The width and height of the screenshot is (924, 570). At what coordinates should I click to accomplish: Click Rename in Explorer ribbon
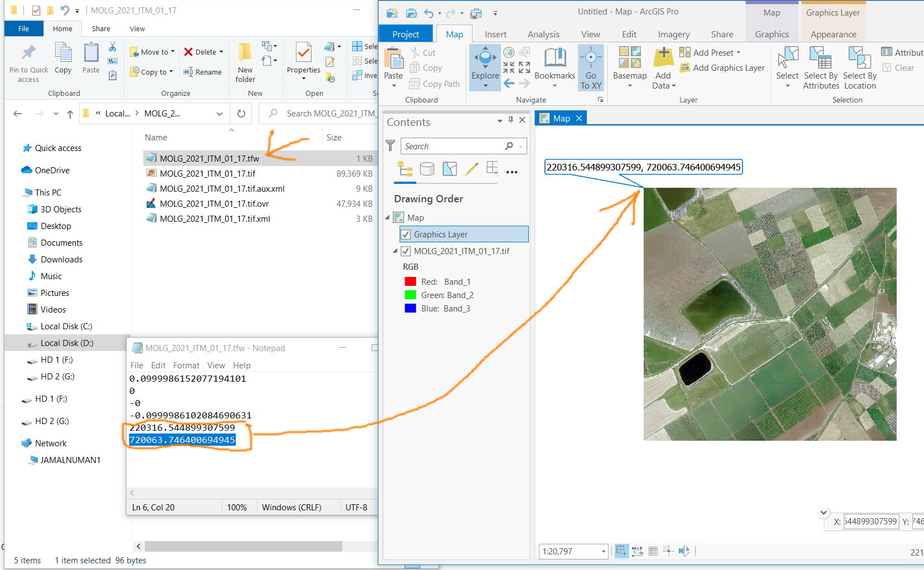(x=203, y=72)
